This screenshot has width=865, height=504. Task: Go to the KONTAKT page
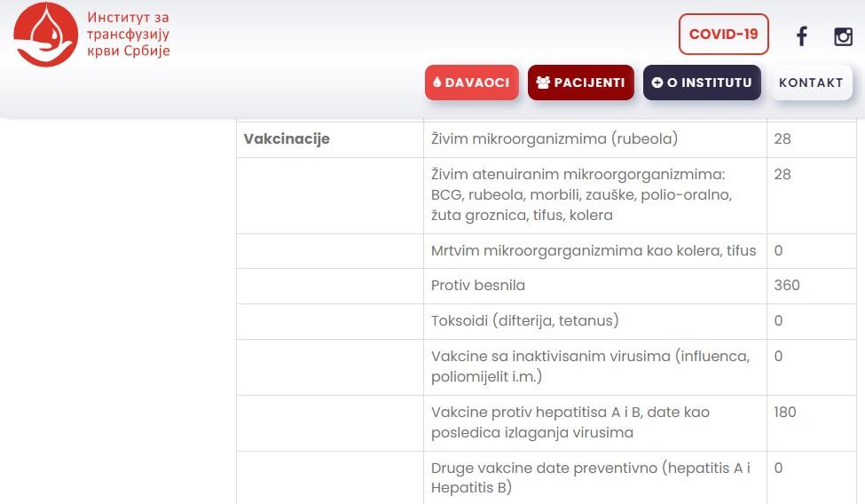811,83
